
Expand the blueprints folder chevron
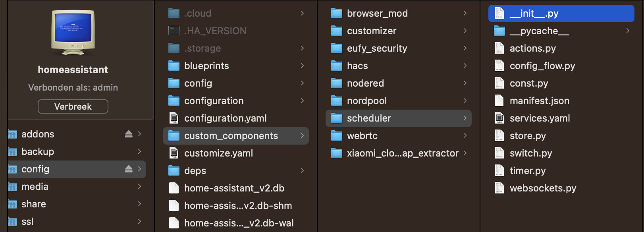[303, 66]
